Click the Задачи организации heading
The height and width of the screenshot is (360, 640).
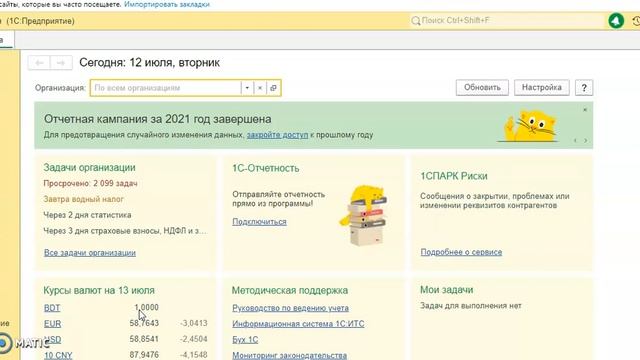pos(89,167)
